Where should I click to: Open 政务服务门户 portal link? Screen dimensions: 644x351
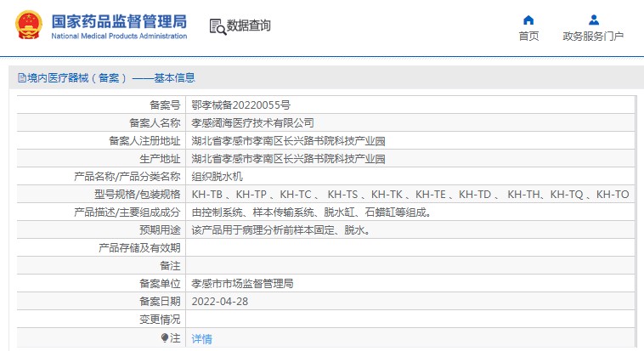point(593,37)
